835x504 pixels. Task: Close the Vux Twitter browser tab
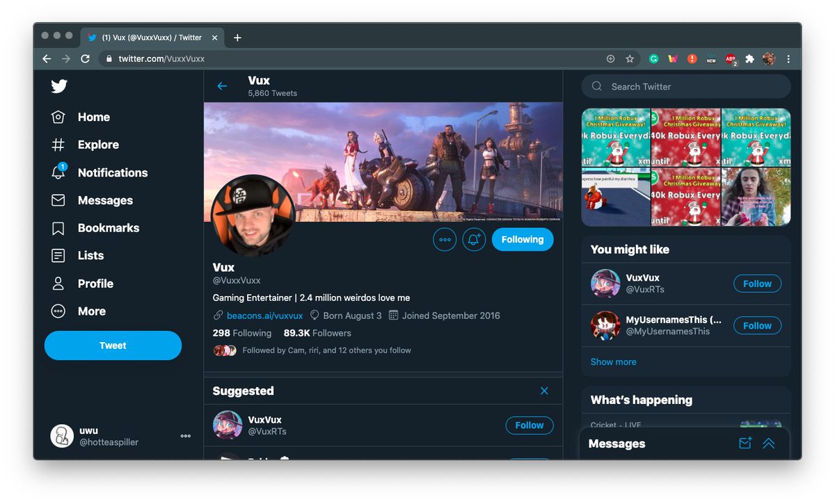(214, 38)
